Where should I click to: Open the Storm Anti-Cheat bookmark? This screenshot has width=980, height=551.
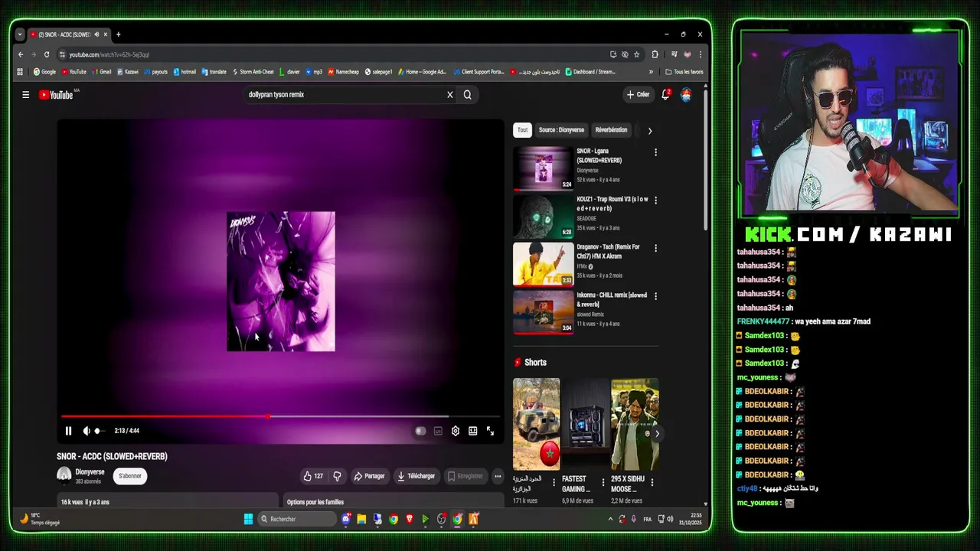pyautogui.click(x=253, y=72)
